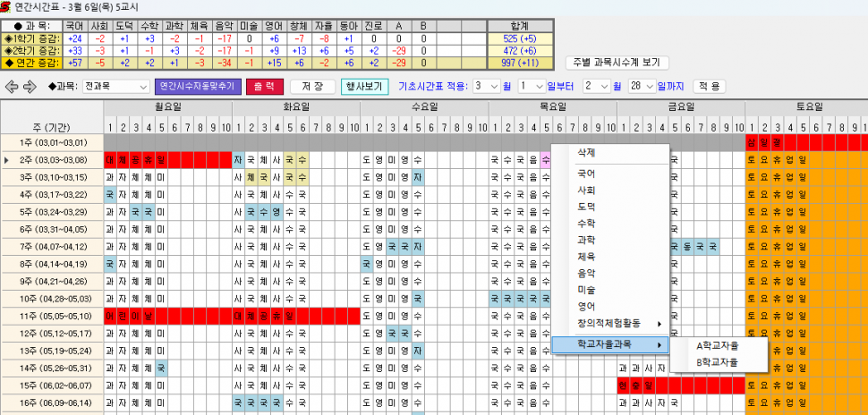868x415 pixels.
Task: Choose 수학 from the context menu
Action: 587,224
